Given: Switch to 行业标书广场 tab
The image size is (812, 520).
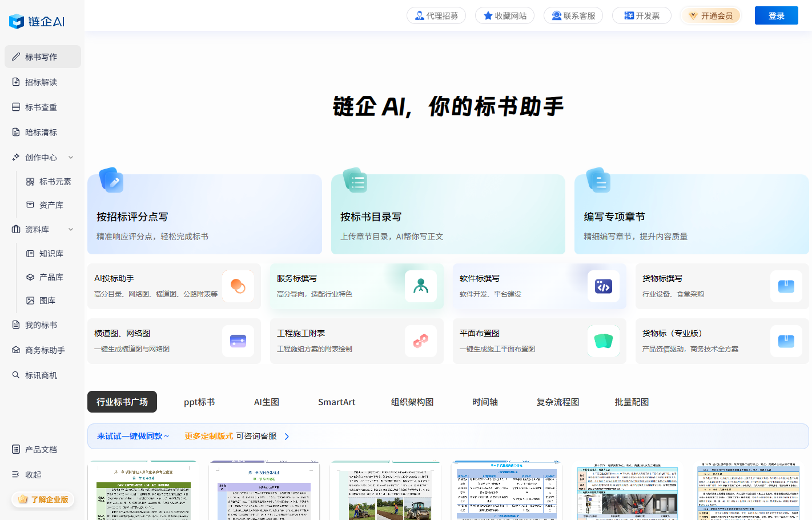Looking at the screenshot, I should pos(122,402).
